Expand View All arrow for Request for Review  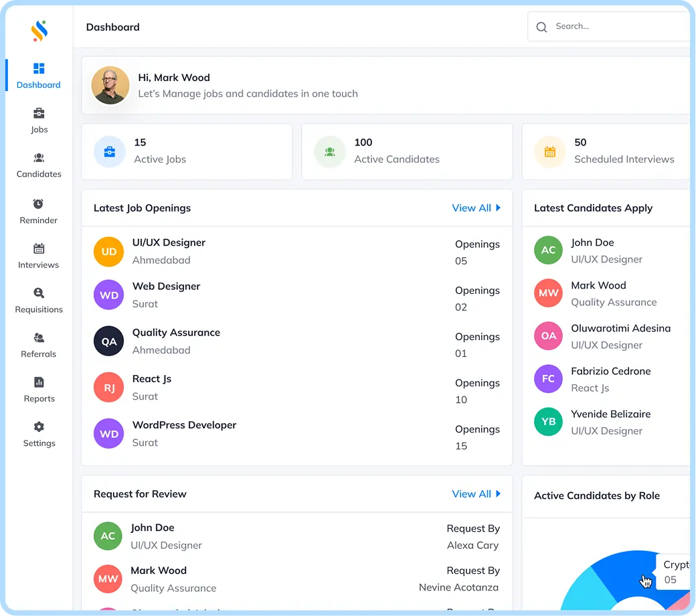(x=498, y=494)
